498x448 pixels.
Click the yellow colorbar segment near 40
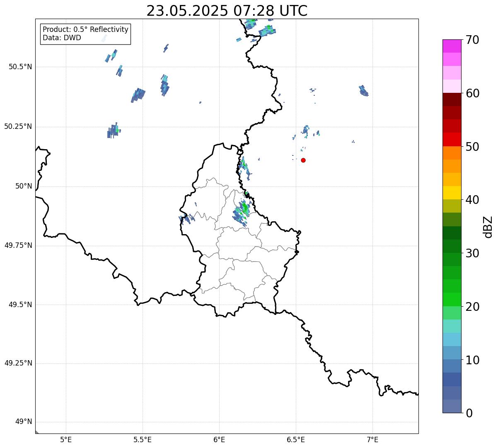tap(451, 193)
